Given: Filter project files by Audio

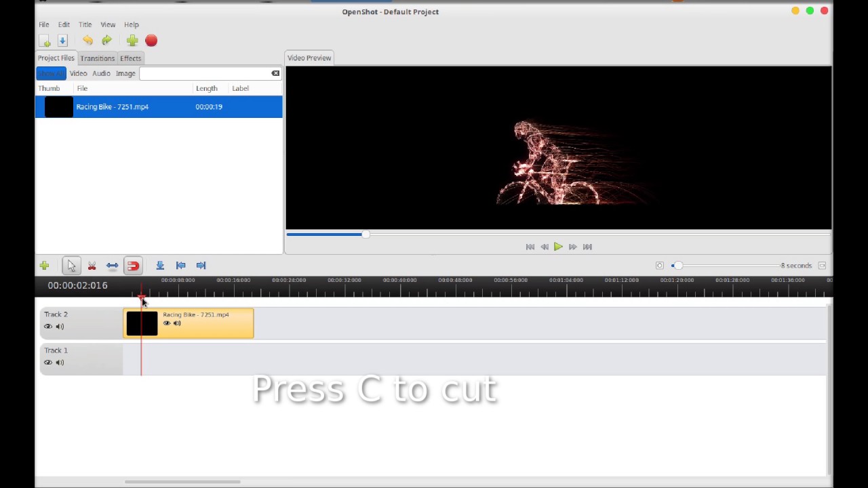Looking at the screenshot, I should (101, 73).
